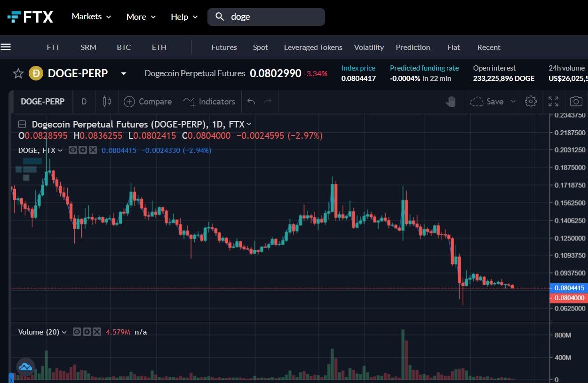
Task: Favorite DOGE-PERP with the star icon
Action: (18, 73)
